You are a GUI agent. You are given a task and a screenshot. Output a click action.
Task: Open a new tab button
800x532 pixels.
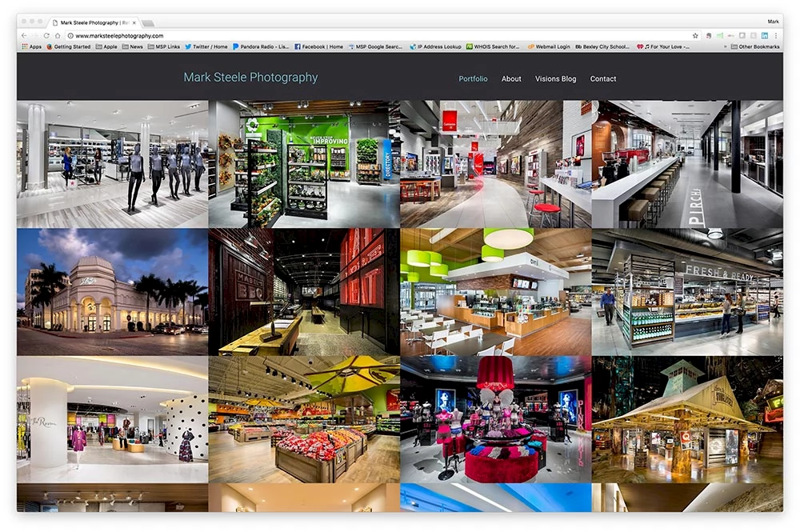(148, 23)
